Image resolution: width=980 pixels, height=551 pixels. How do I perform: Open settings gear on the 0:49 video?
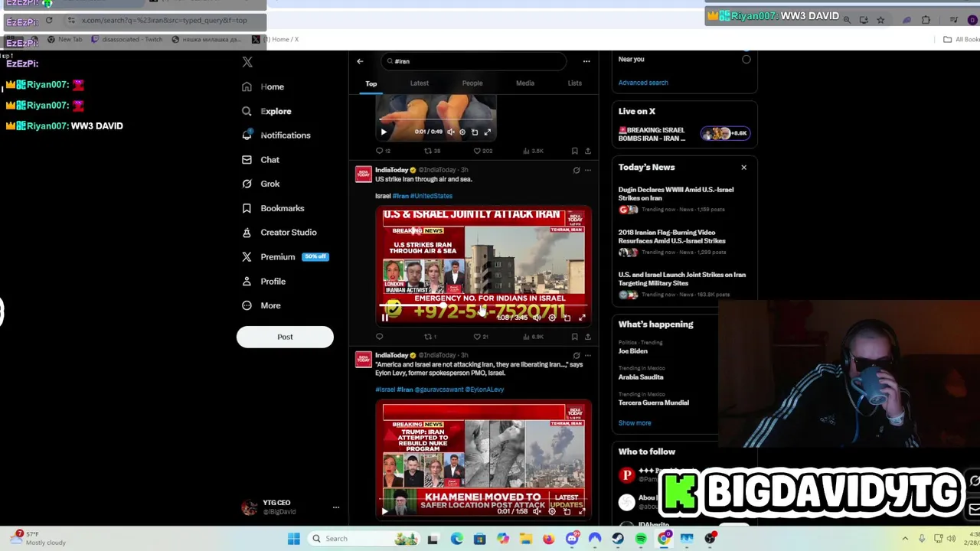pos(462,132)
